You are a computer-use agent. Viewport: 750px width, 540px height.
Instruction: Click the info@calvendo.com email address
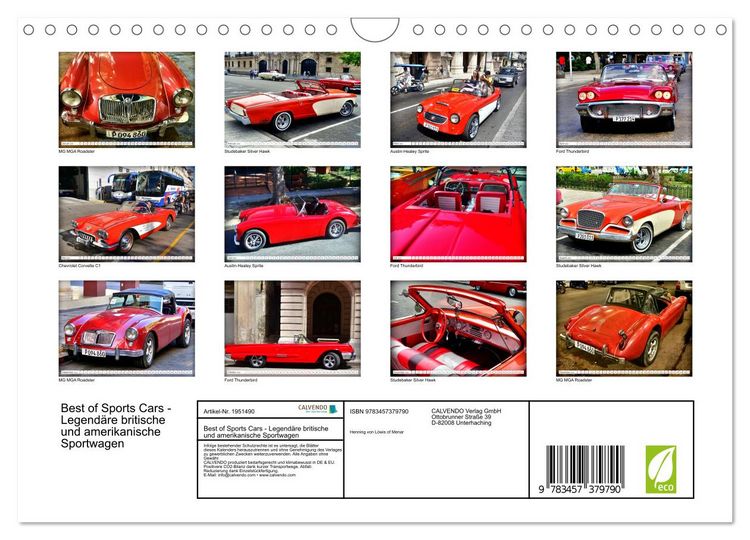(x=237, y=475)
